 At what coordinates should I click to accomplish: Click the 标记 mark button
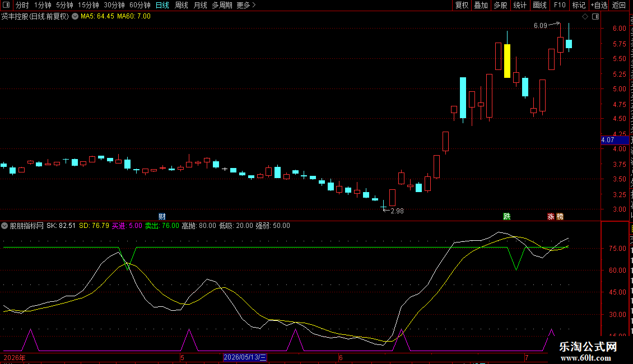click(579, 5)
